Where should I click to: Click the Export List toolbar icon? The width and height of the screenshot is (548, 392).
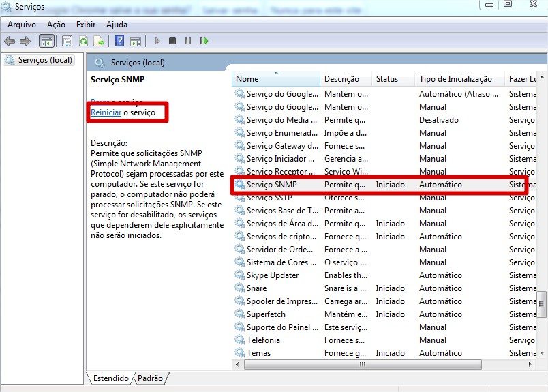click(99, 41)
